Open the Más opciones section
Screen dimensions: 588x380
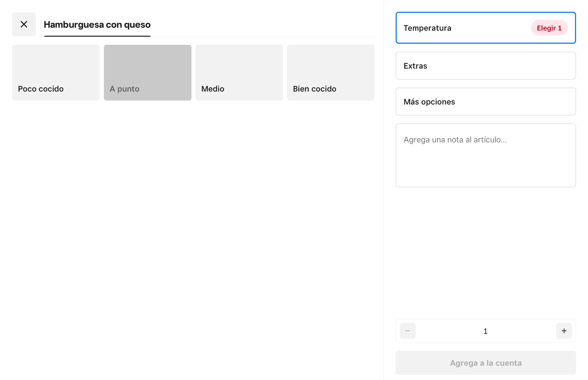pos(486,102)
